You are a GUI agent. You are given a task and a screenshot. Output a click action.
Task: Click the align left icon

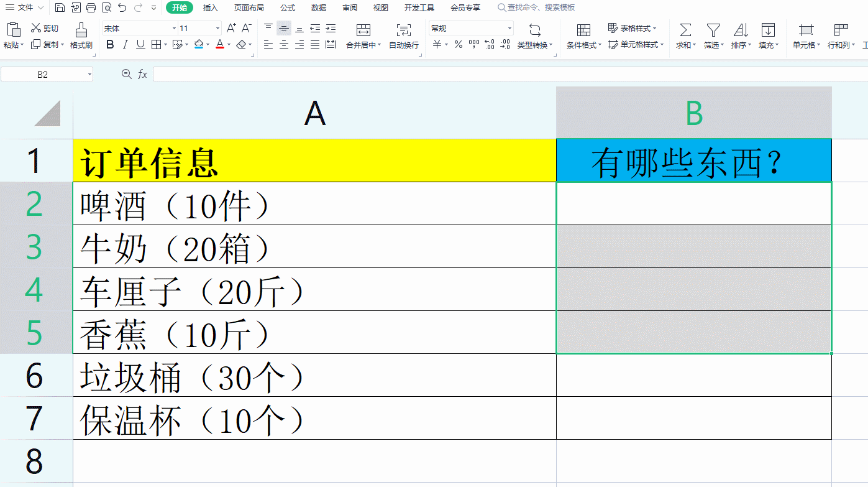tap(268, 44)
